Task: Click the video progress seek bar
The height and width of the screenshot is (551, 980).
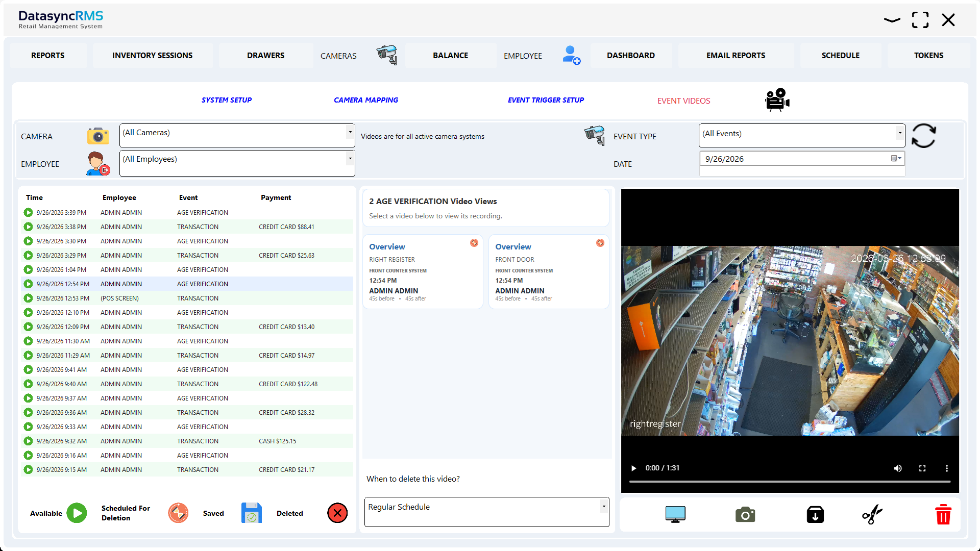Action: point(790,482)
